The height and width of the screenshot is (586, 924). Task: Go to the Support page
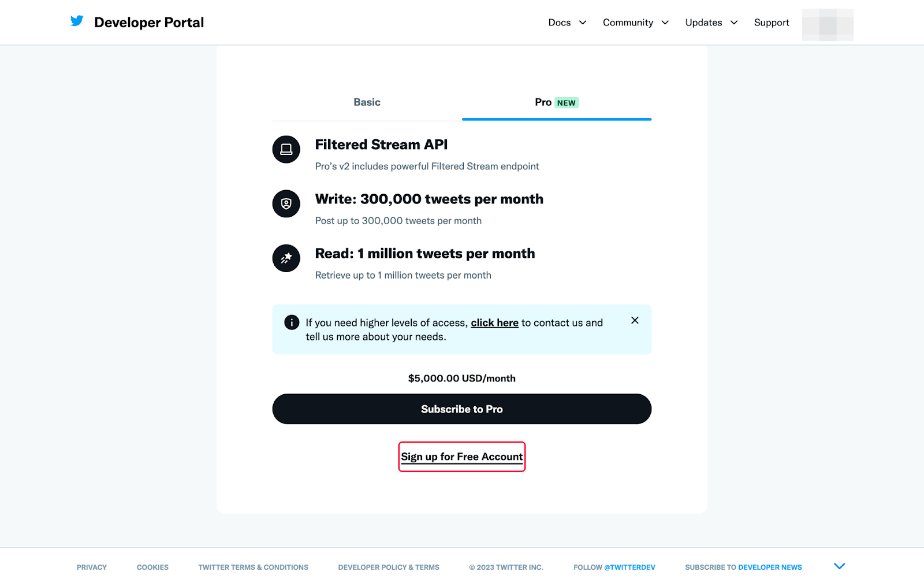pos(772,23)
